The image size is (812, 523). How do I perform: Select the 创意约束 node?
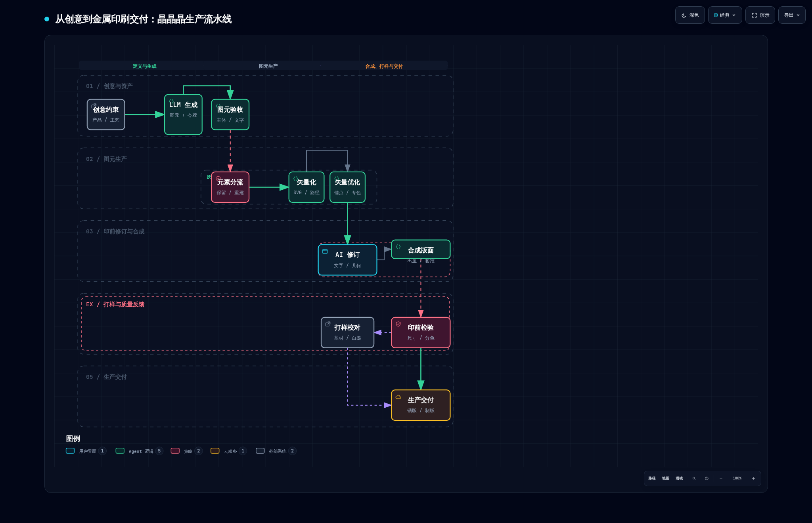tap(106, 115)
